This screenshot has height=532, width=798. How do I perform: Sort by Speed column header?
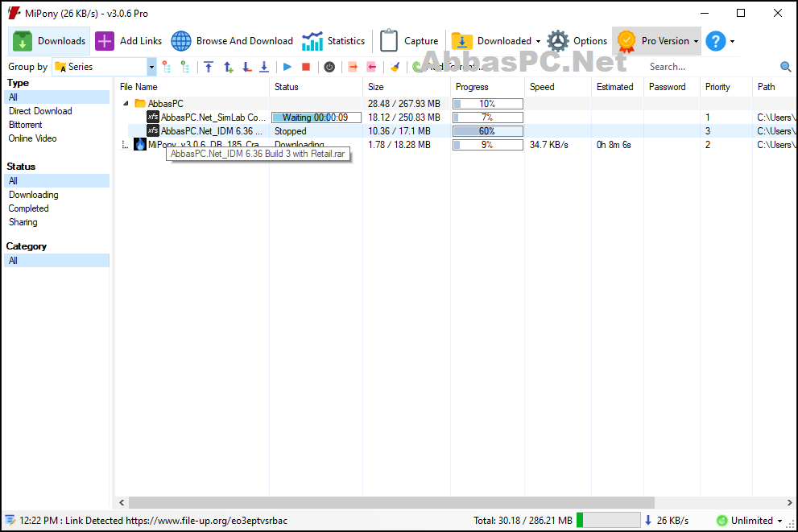point(558,87)
